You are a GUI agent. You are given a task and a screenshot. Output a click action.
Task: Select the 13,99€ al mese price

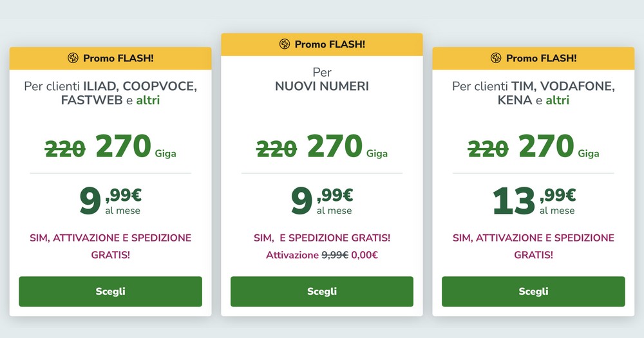point(533,200)
